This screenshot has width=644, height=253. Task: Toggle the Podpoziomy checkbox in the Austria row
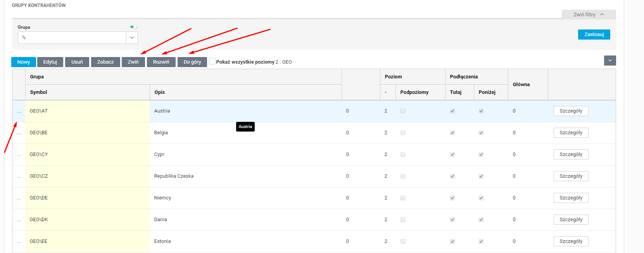403,111
